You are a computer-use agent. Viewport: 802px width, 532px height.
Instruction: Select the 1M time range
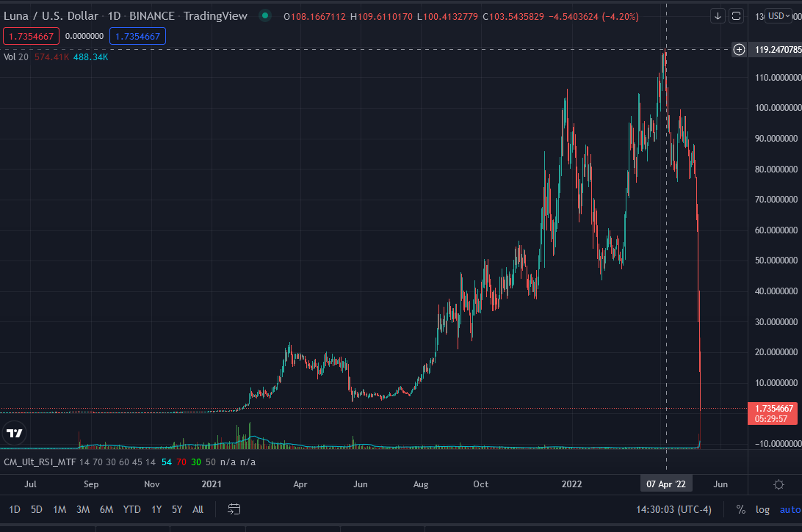tap(59, 509)
